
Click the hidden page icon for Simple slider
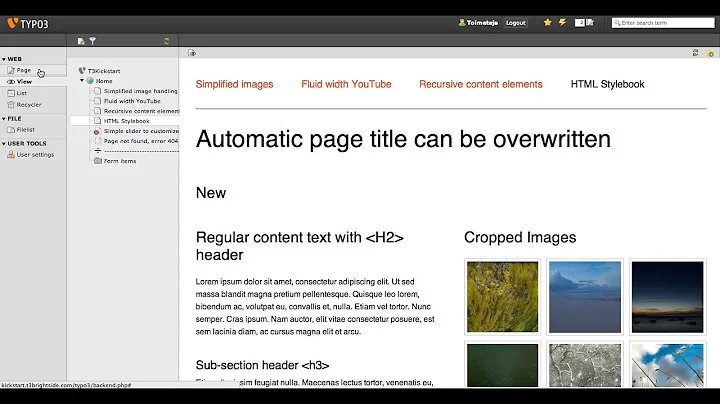(x=97, y=131)
